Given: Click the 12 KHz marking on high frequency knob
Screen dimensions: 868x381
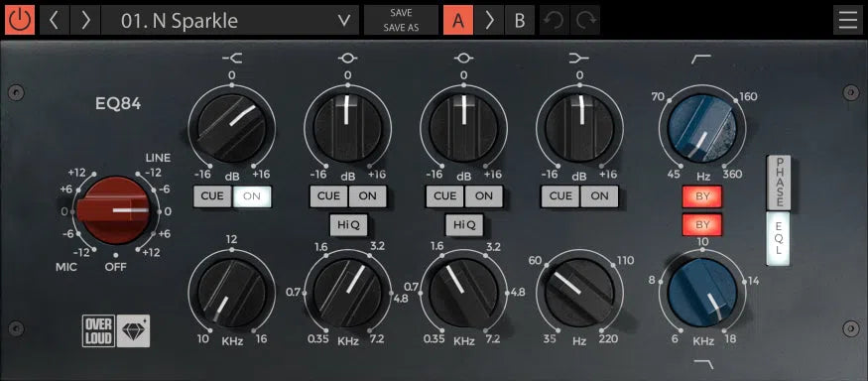Looking at the screenshot, I should 231,239.
